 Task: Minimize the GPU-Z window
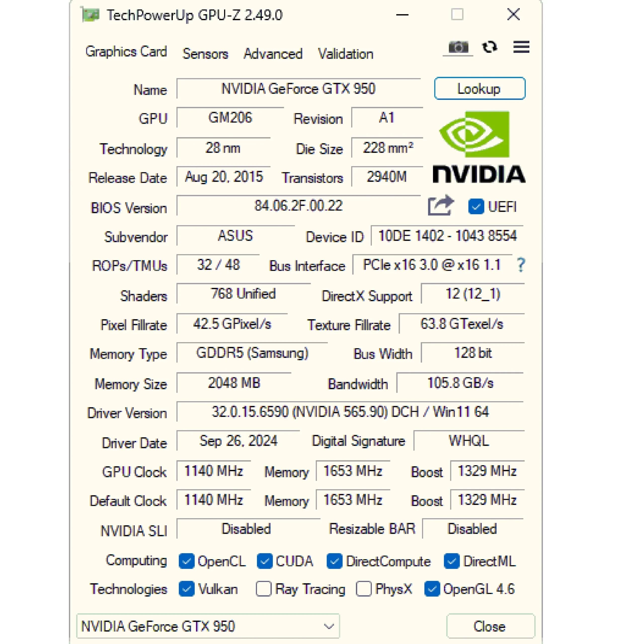click(x=402, y=15)
